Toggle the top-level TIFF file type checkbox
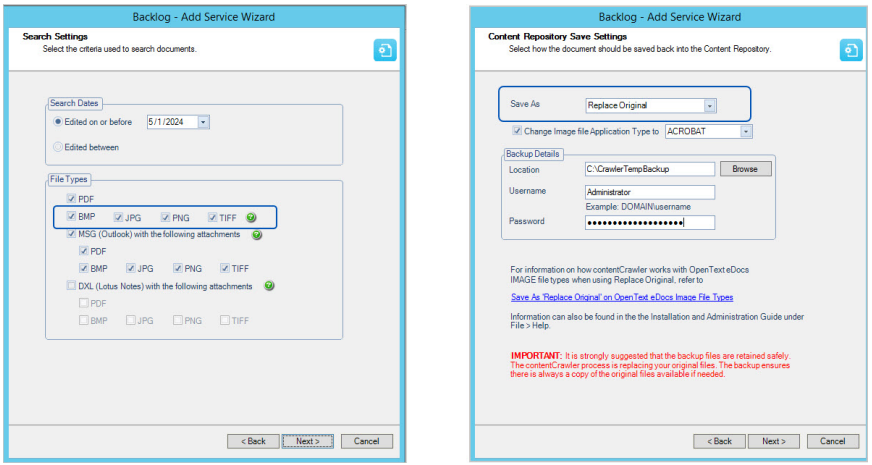The height and width of the screenshot is (465, 872). click(x=212, y=217)
